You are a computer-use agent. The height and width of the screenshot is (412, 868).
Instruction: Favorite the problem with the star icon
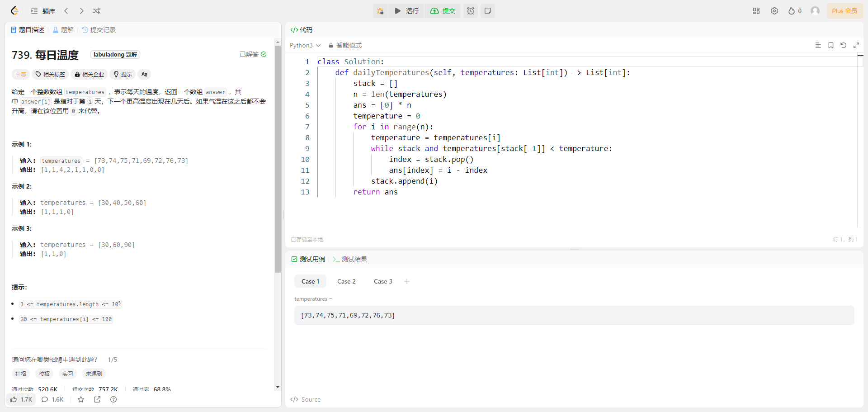coord(81,399)
